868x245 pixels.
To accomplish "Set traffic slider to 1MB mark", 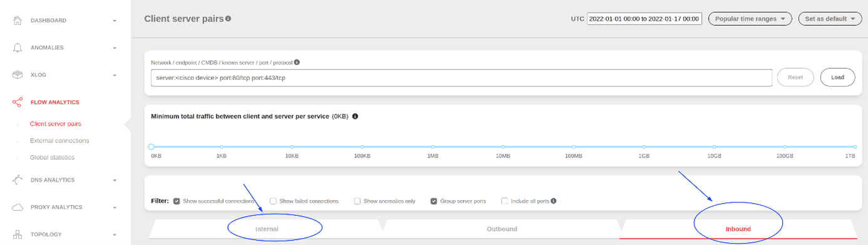I will coord(433,147).
